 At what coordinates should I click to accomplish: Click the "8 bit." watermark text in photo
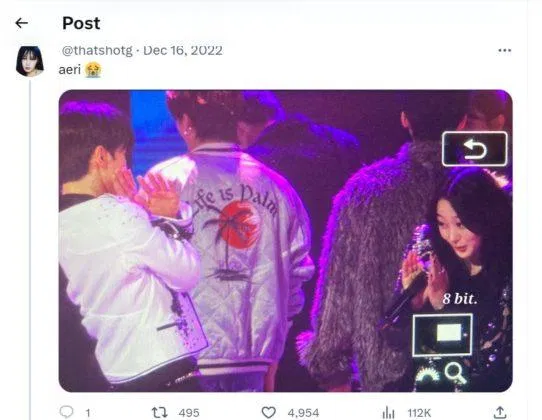coord(460,299)
